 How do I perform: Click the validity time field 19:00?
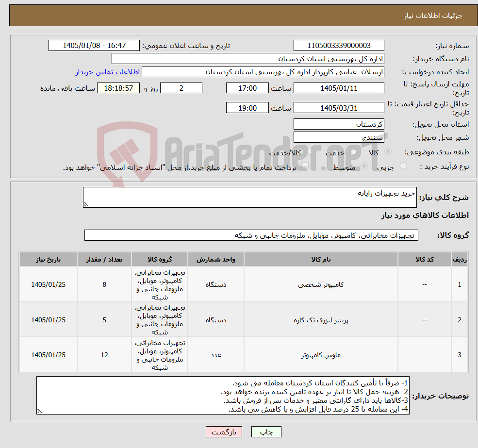[x=247, y=108]
